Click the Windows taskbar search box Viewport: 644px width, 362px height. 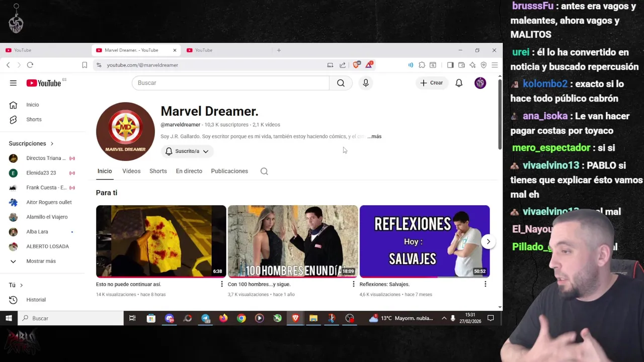(71, 318)
